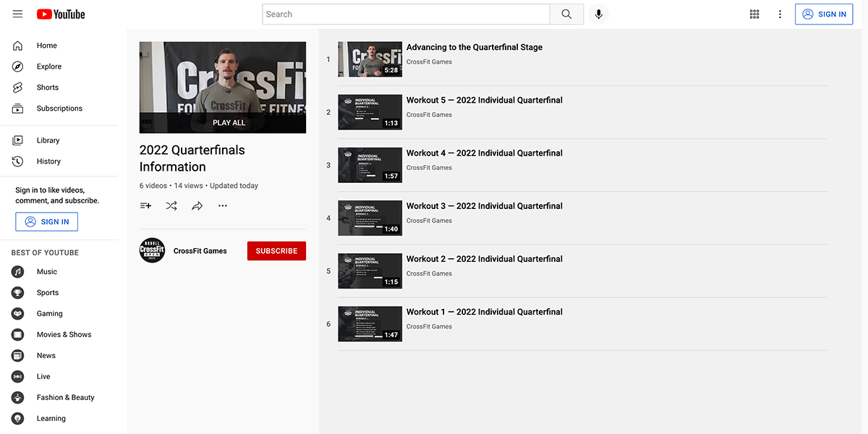Click the Explore compass icon

[18, 67]
